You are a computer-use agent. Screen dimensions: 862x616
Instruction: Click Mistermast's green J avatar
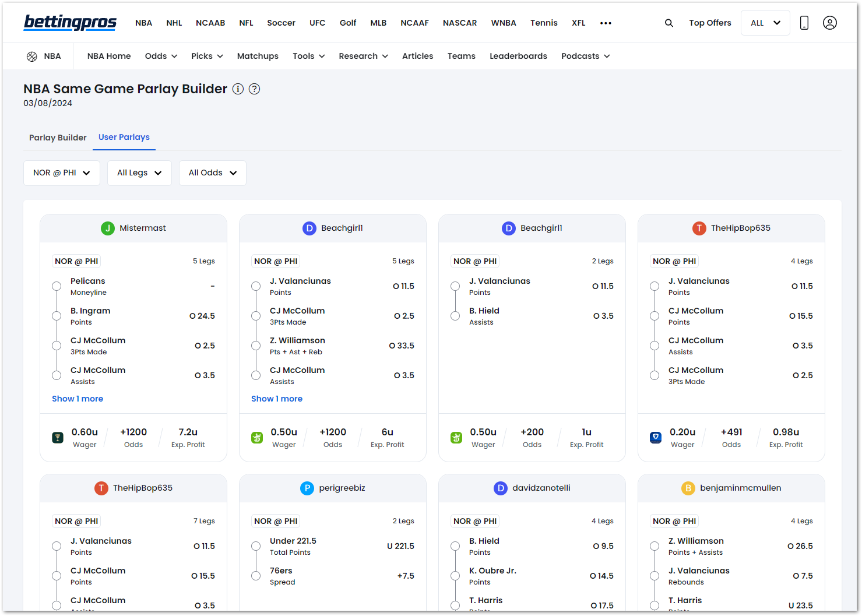[x=108, y=228]
